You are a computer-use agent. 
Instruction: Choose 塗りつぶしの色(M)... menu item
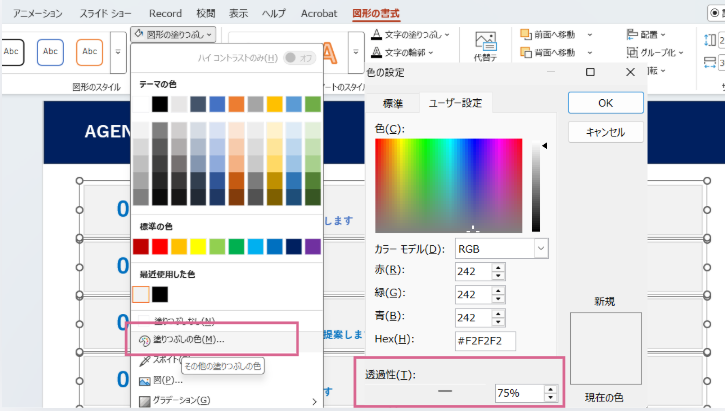click(227, 340)
